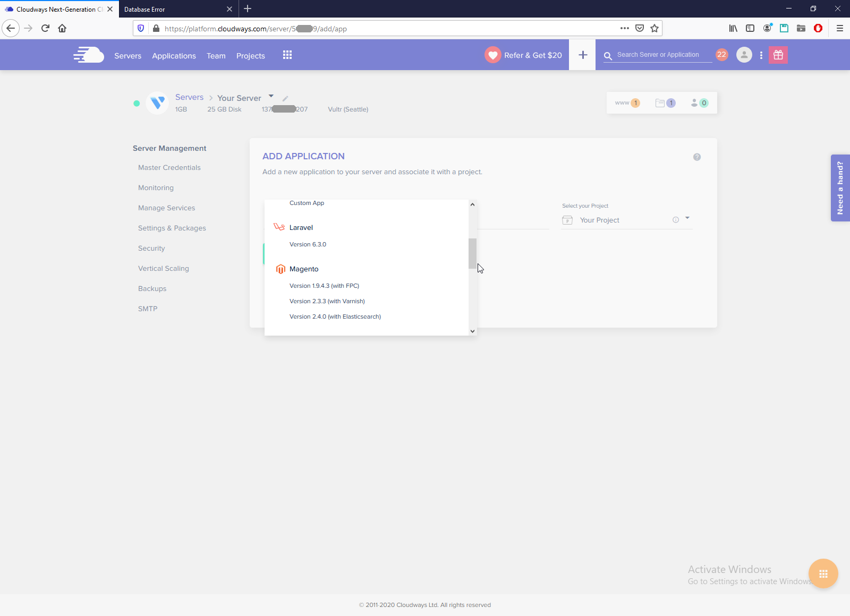Click the browser address bar
This screenshot has height=616, width=850.
tap(390, 29)
